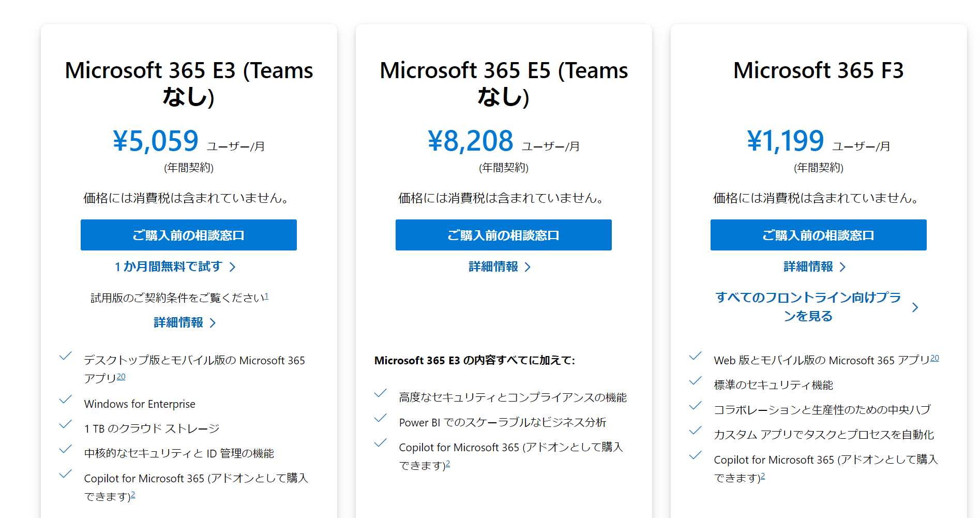
Task: Click chevron beside フロントライン向けプラン link
Action: 915,307
